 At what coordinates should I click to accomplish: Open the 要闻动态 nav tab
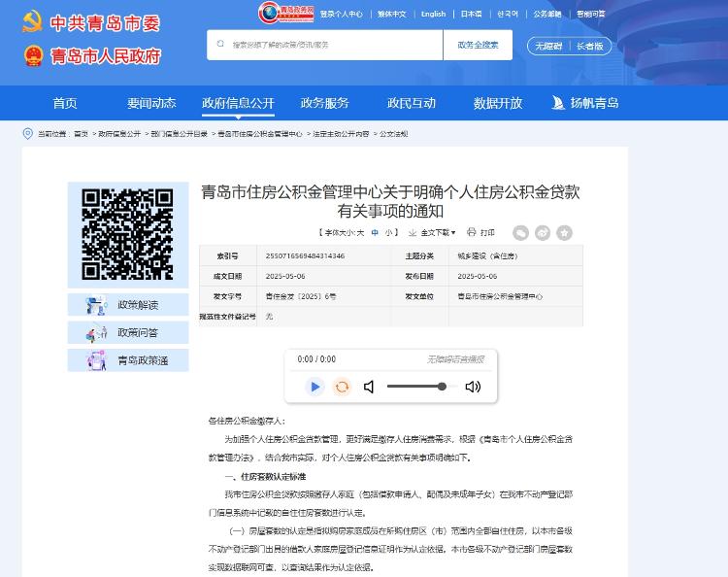point(151,103)
